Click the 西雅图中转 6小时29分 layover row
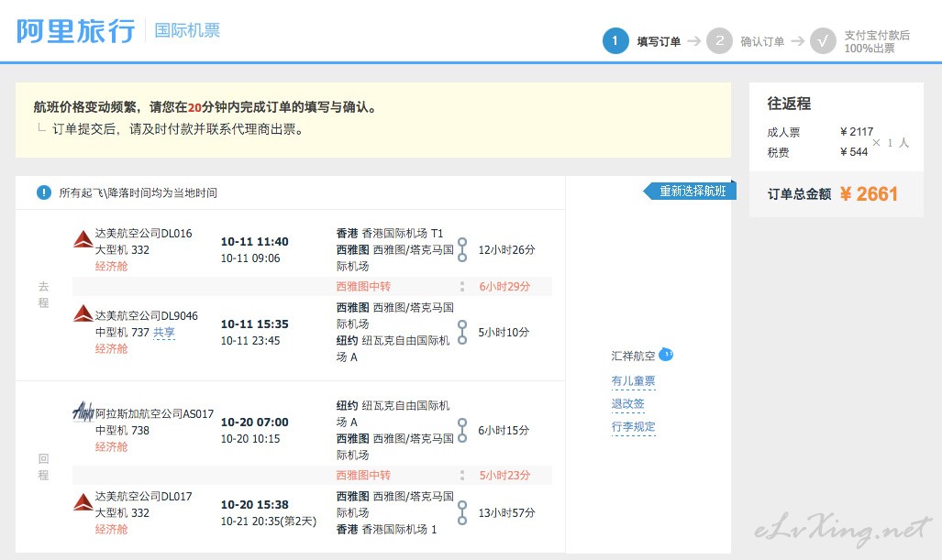Viewport: 942px width, 560px height. coord(312,287)
